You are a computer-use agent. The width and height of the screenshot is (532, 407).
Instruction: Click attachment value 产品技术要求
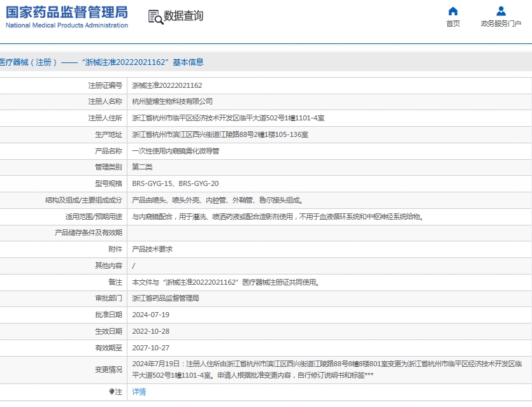point(152,249)
